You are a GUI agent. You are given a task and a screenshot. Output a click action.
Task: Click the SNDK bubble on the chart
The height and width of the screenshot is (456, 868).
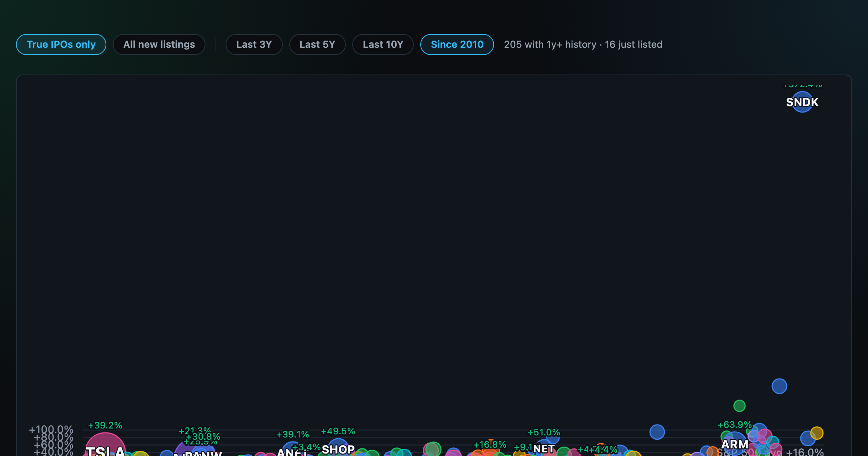802,102
